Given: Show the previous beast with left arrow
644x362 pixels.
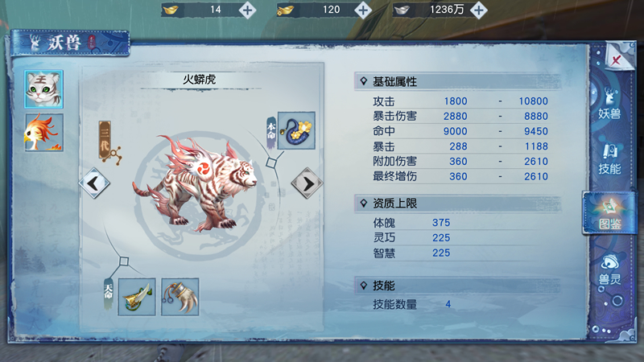Looking at the screenshot, I should point(94,183).
